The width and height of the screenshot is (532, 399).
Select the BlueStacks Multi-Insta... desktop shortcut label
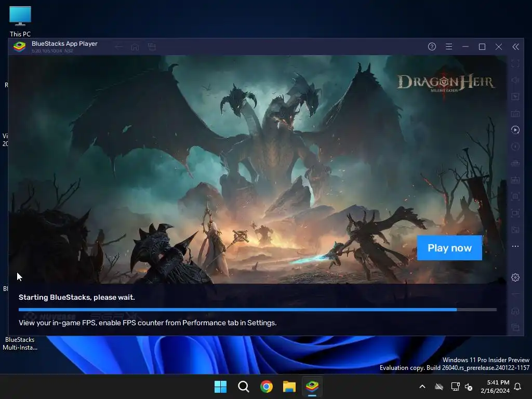point(20,344)
